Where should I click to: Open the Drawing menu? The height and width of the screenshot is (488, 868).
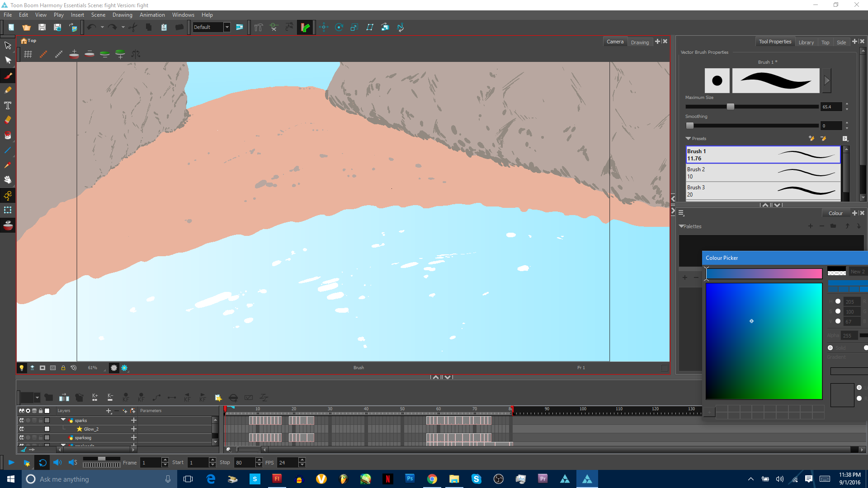pyautogui.click(x=123, y=14)
